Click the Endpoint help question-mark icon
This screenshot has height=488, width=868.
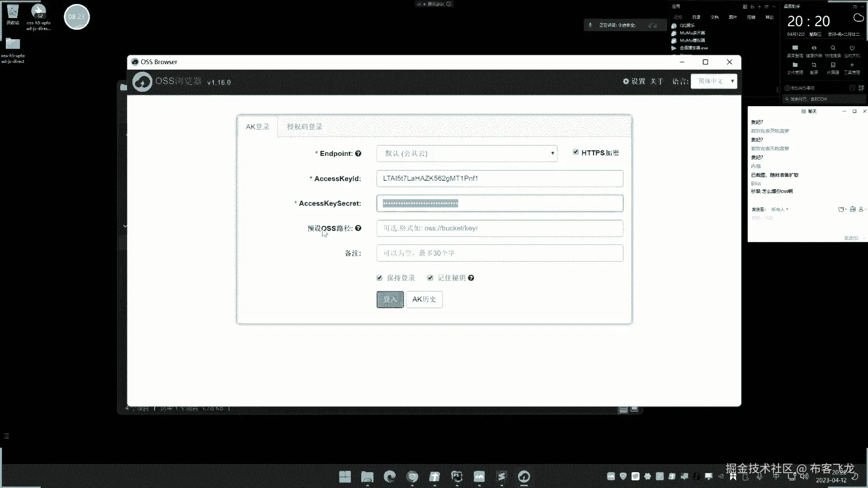(358, 154)
